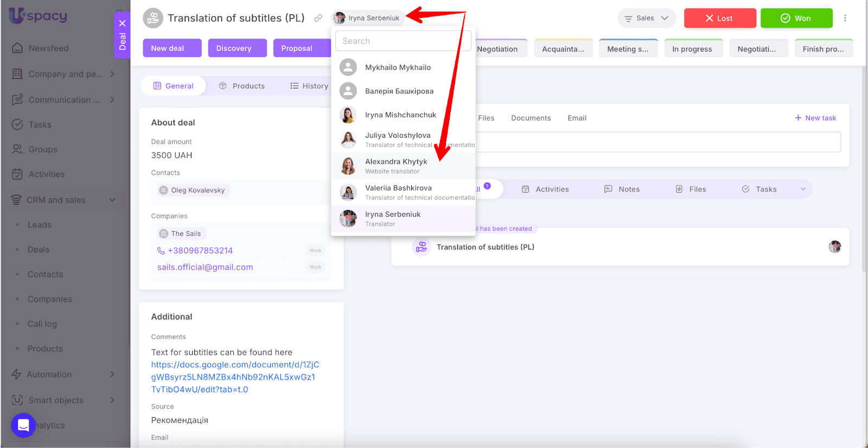Open the three-dot more options menu
The height and width of the screenshot is (448, 868).
(845, 18)
